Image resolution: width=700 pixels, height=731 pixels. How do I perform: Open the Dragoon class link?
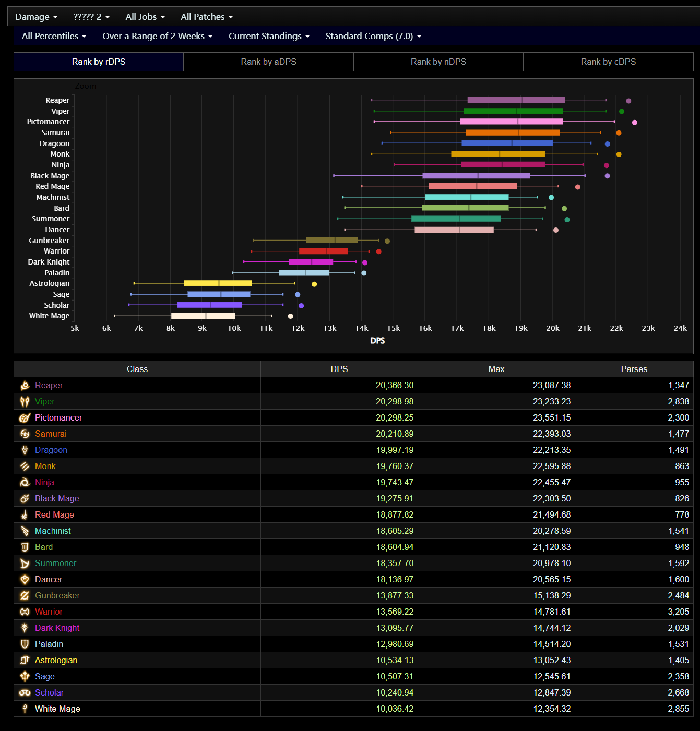click(x=51, y=450)
